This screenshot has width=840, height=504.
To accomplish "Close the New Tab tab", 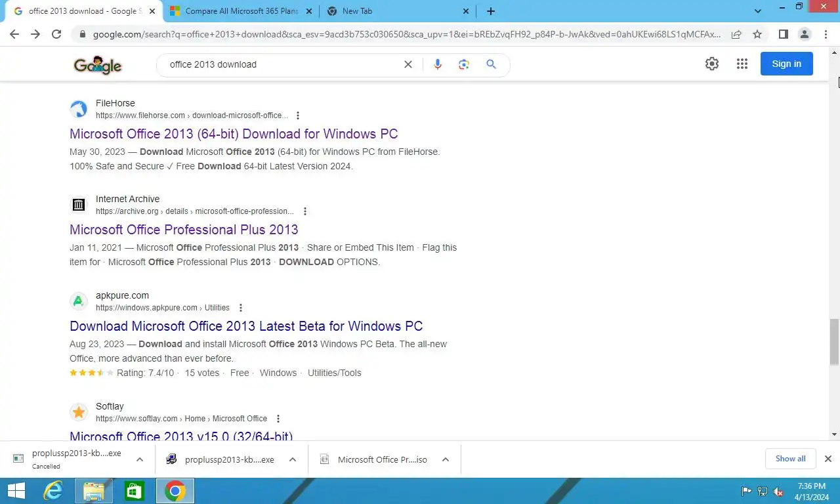I will click(x=466, y=11).
